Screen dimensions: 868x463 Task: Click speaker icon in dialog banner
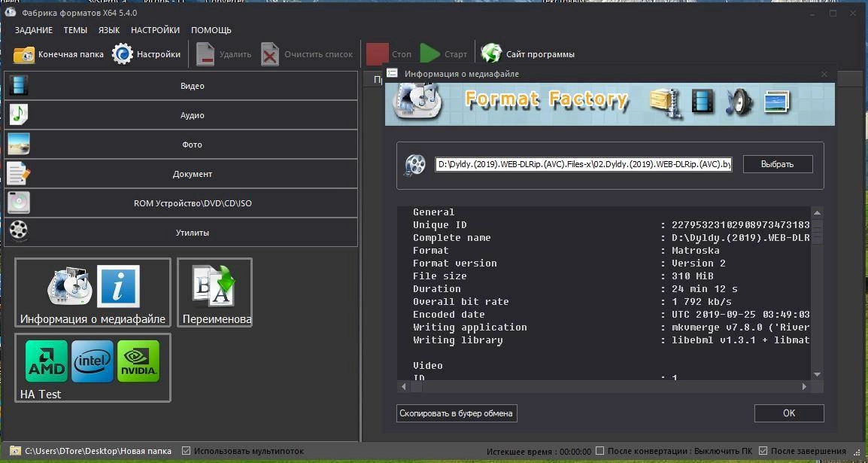point(739,102)
